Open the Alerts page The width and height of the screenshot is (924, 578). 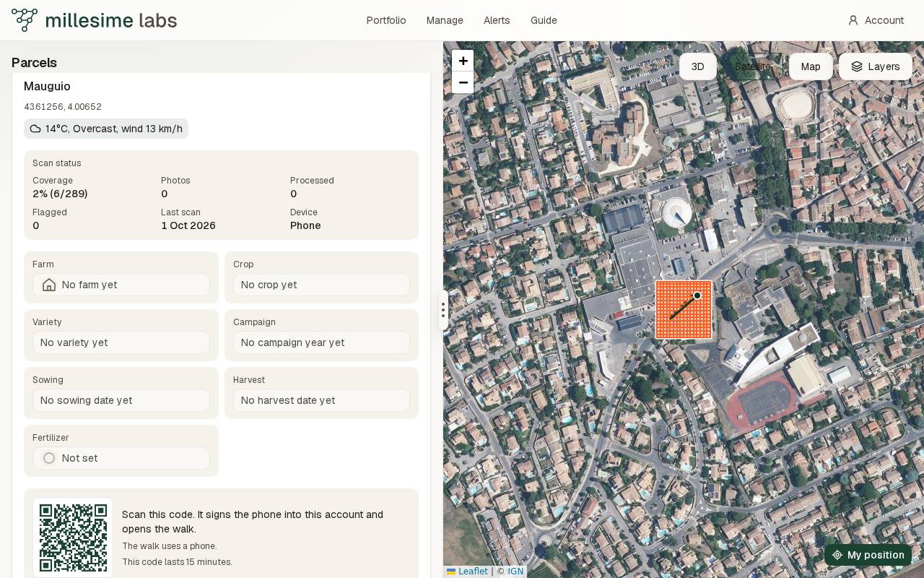coord(497,20)
